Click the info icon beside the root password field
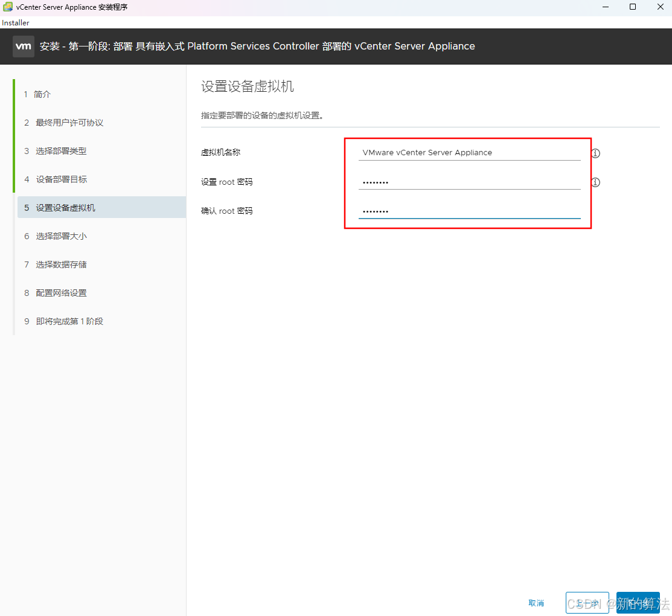Screen dimensions: 672x616 click(x=595, y=182)
